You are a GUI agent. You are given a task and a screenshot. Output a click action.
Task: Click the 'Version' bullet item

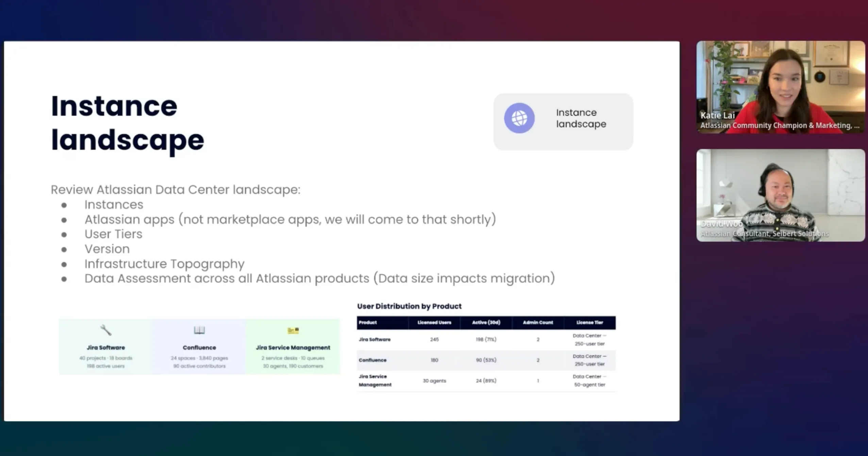[107, 249]
